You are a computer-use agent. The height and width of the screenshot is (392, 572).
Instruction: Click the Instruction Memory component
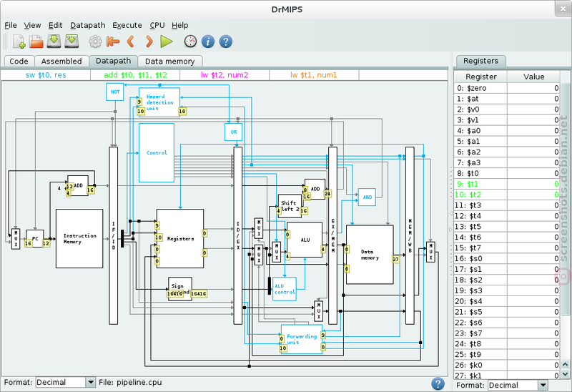click(79, 239)
